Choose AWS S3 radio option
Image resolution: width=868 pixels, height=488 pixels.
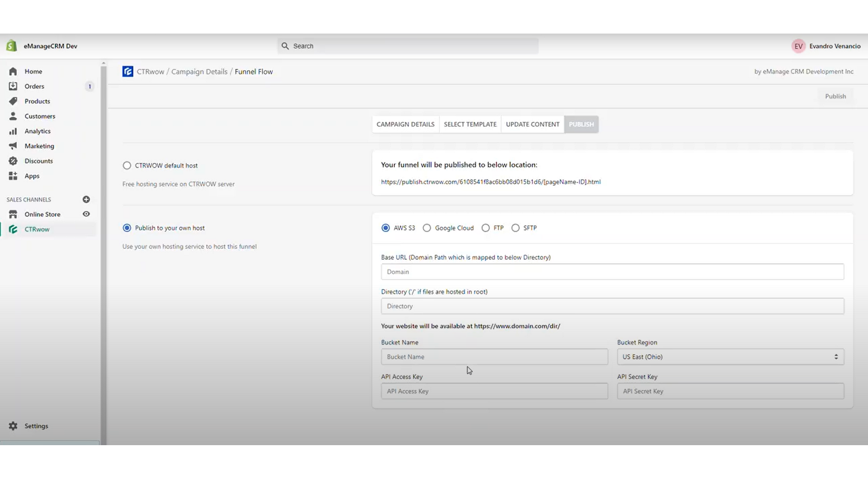tap(386, 228)
